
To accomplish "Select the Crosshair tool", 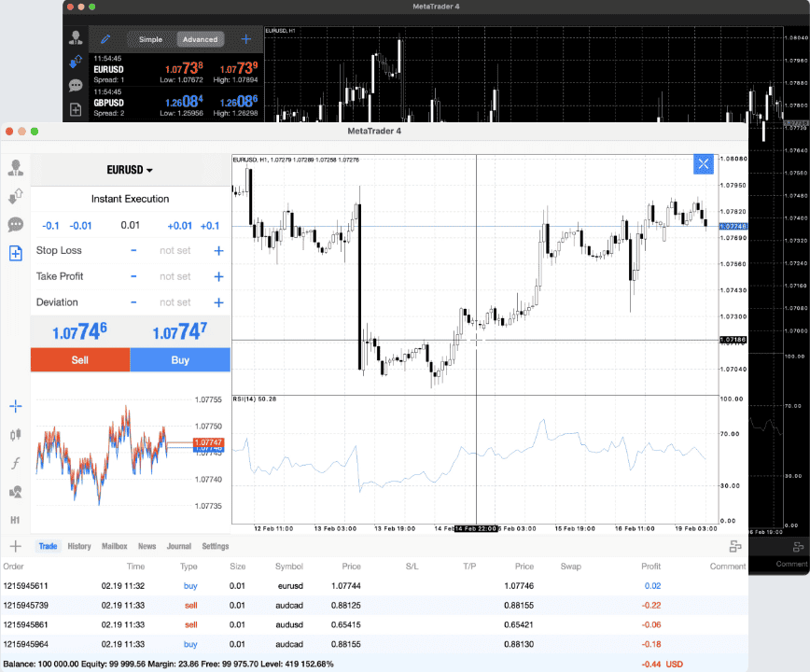I will pos(15,406).
